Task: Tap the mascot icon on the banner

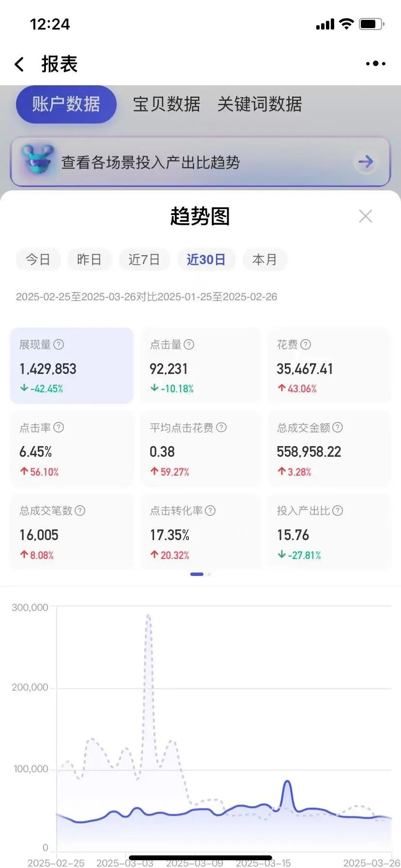Action: pyautogui.click(x=38, y=160)
